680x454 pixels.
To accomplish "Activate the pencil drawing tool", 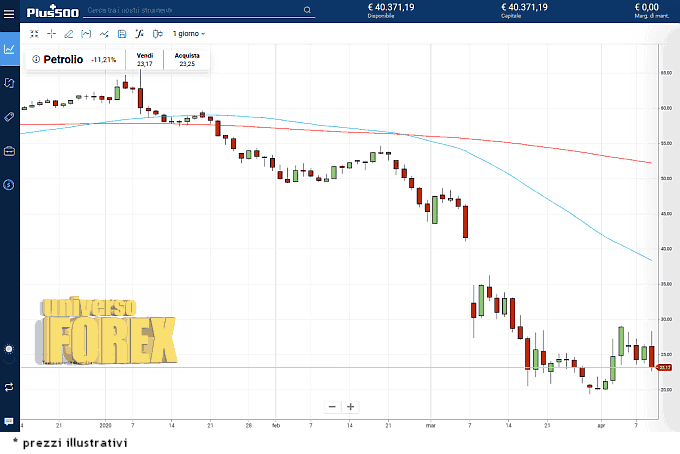I will 68,33.
